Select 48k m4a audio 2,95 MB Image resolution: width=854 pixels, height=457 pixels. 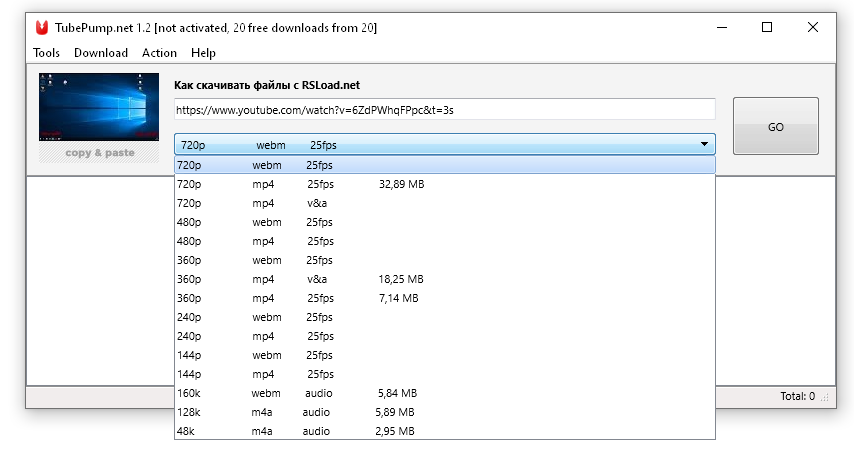click(444, 431)
